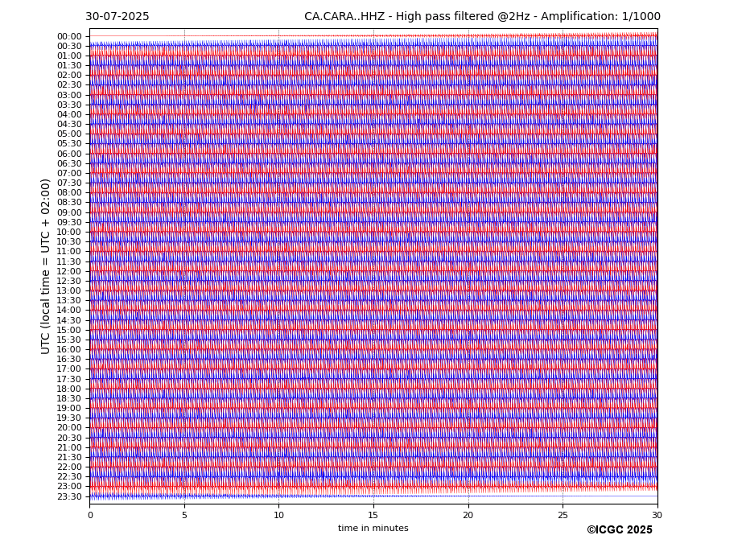Screen dimensions: 746x560
Task: Click the 20:30 time row label
Action: pos(69,438)
